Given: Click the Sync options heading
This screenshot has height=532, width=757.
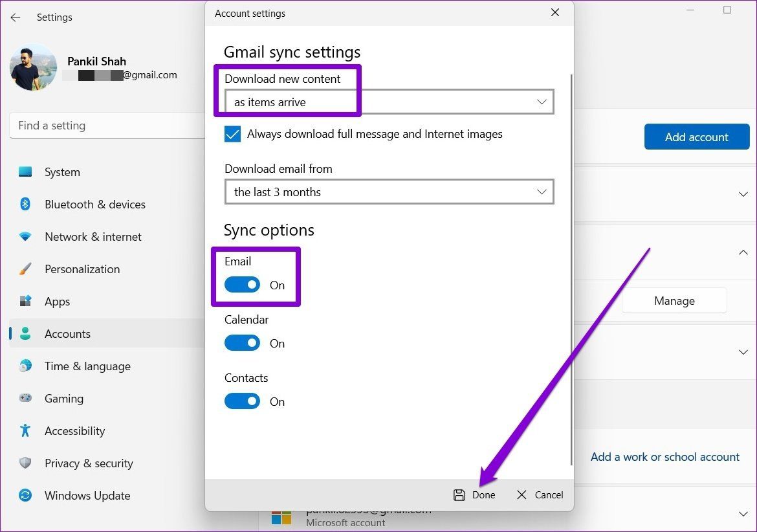Looking at the screenshot, I should (x=269, y=230).
